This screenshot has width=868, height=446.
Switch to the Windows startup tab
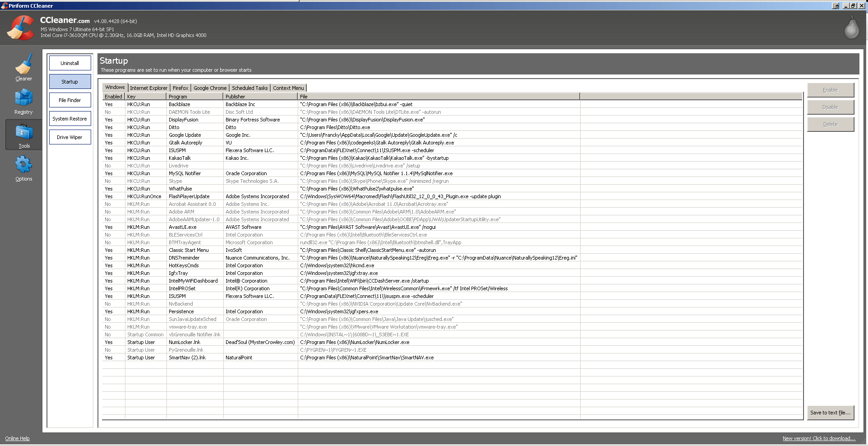115,88
